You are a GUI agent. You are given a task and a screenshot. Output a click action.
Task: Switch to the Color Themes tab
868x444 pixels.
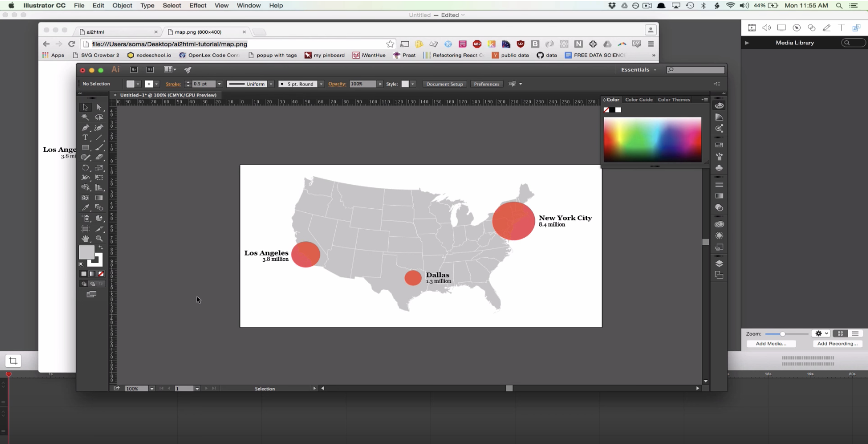674,100
